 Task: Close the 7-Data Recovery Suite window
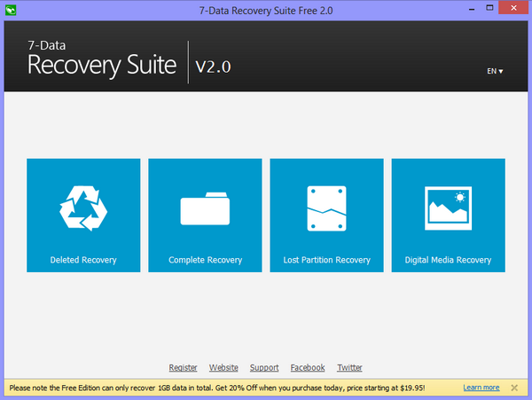513,7
